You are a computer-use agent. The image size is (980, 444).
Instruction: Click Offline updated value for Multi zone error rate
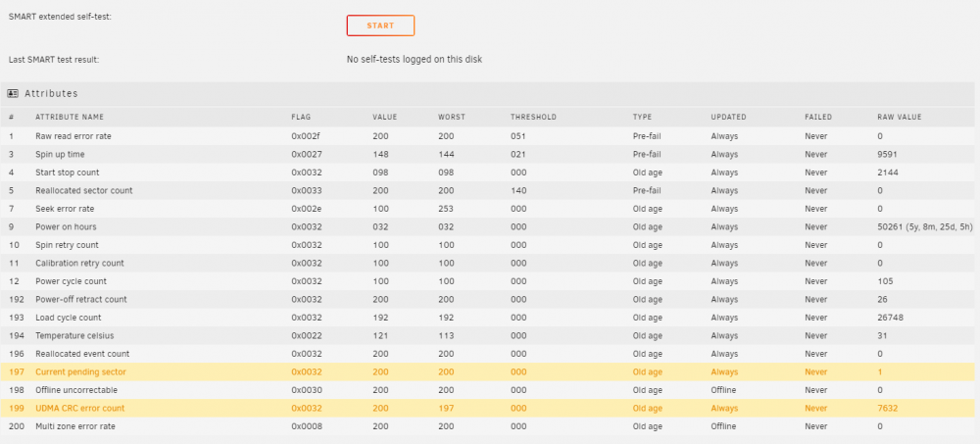(x=723, y=425)
